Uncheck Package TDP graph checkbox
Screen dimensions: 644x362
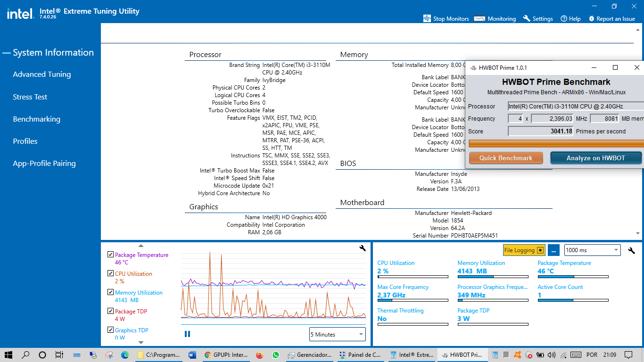click(x=111, y=311)
